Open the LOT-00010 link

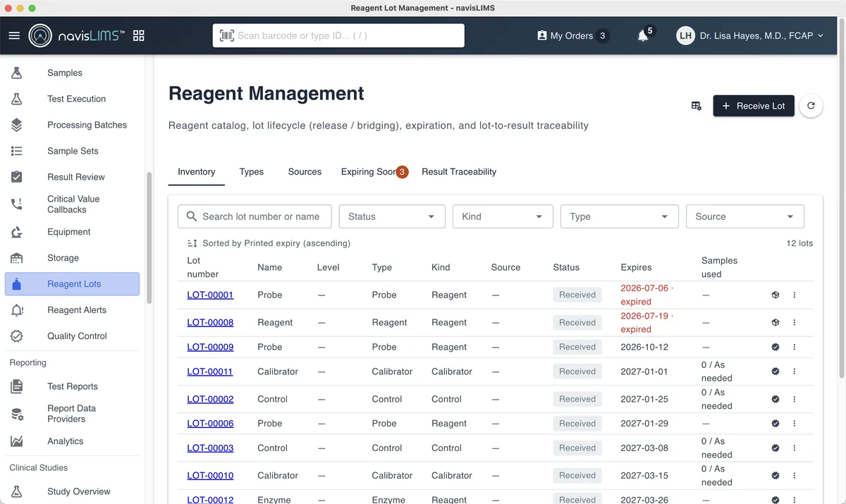click(x=210, y=475)
